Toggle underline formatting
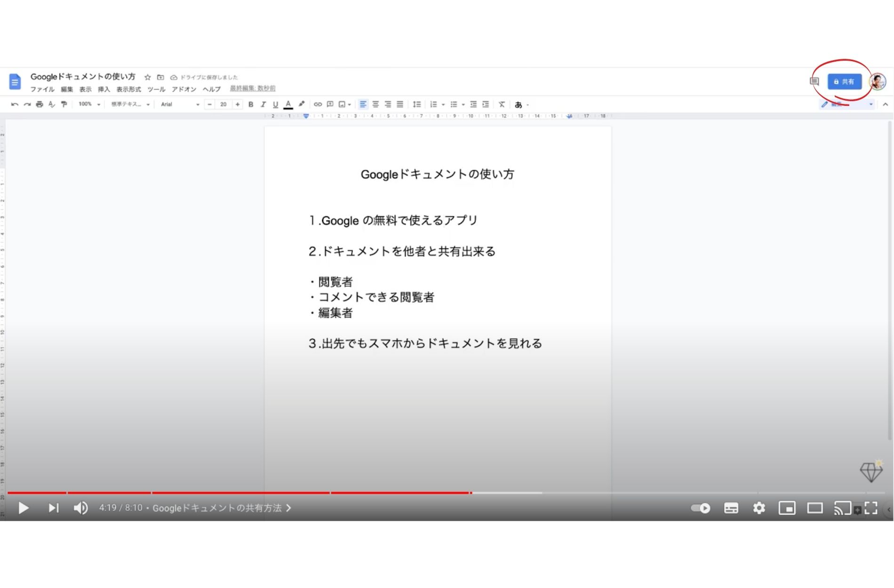894x588 pixels. point(276,104)
